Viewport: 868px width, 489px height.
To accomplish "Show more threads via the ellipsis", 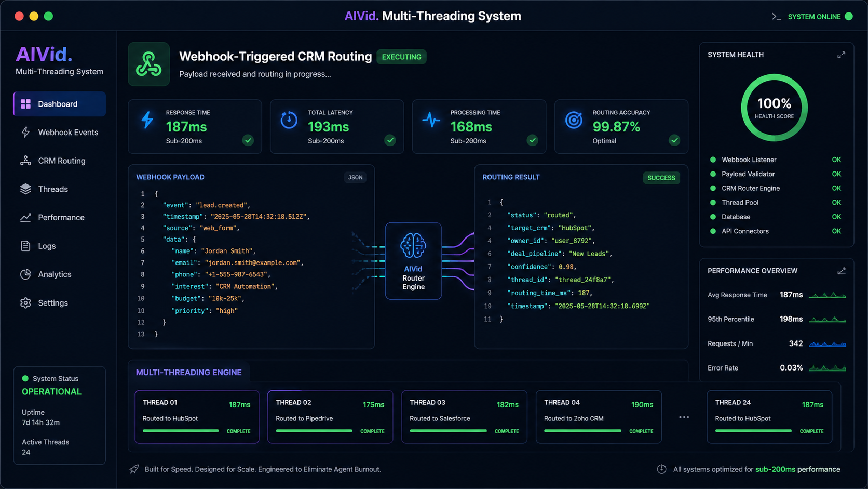I will tap(684, 417).
